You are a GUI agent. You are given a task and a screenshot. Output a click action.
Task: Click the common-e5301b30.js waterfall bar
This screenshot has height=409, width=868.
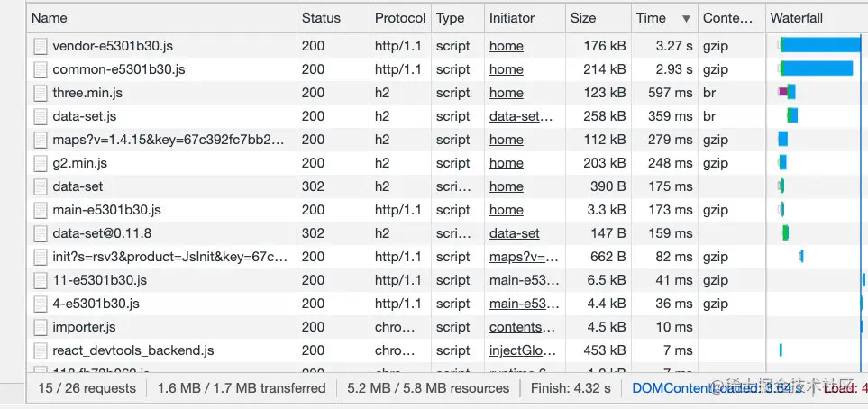pyautogui.click(x=818, y=68)
